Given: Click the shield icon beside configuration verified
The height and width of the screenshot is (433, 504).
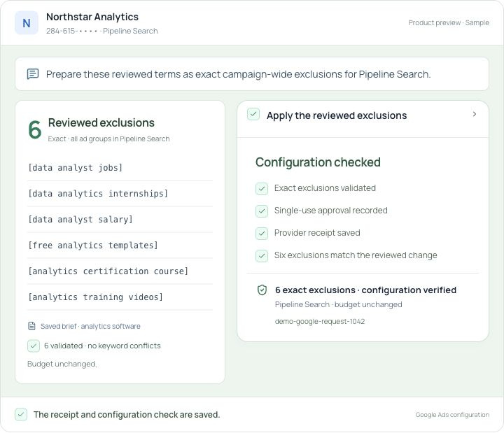Looking at the screenshot, I should pyautogui.click(x=262, y=290).
